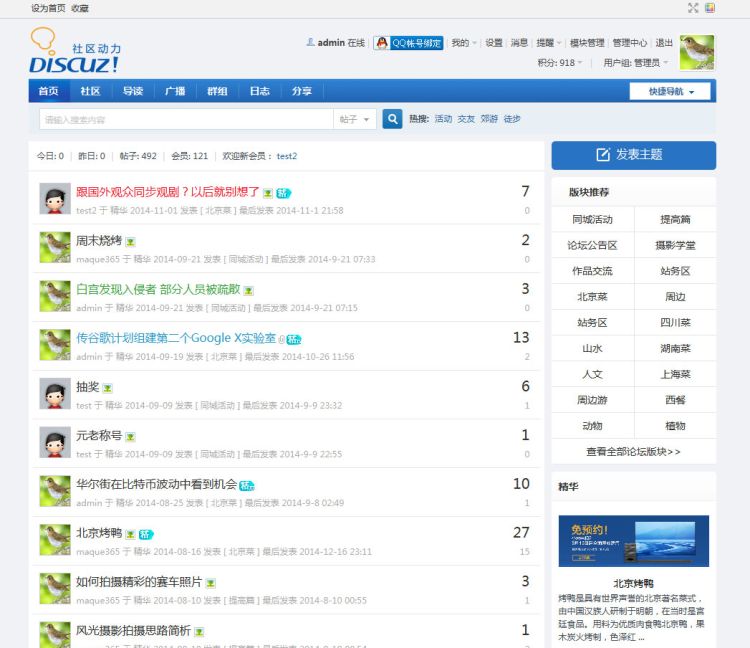Viewport: 750px width, 648px height.
Task: Click the blue magnifier search button
Action: point(392,119)
